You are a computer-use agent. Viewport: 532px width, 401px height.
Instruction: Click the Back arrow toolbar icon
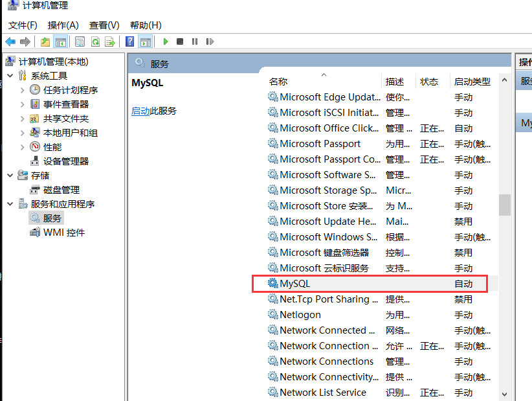point(10,41)
